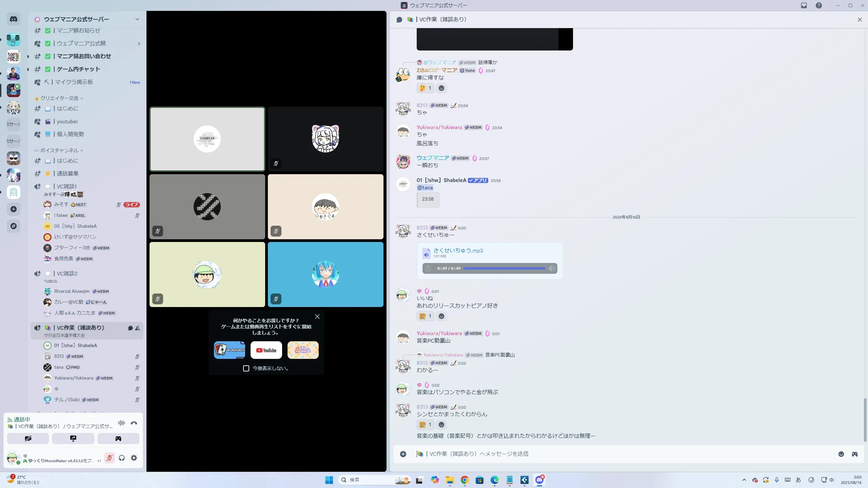
Task: Download the さくせいちゅう.mp3 file link
Action: pos(458,250)
